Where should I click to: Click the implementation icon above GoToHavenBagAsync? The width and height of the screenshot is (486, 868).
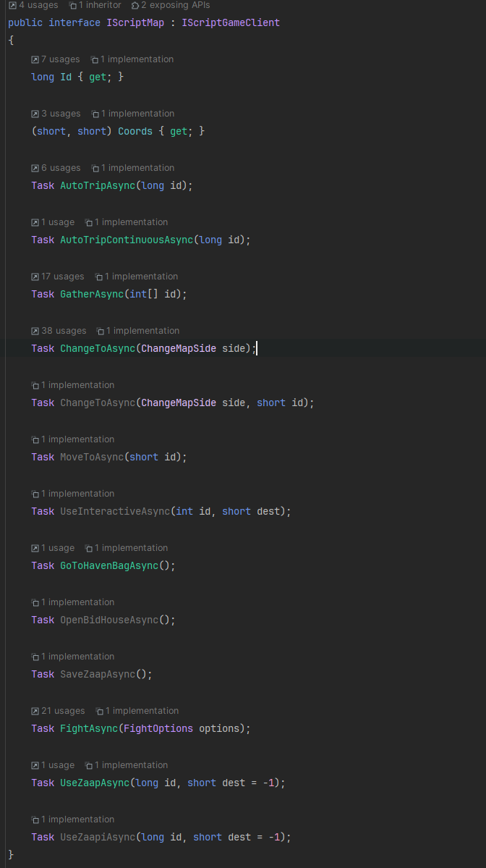click(x=88, y=547)
